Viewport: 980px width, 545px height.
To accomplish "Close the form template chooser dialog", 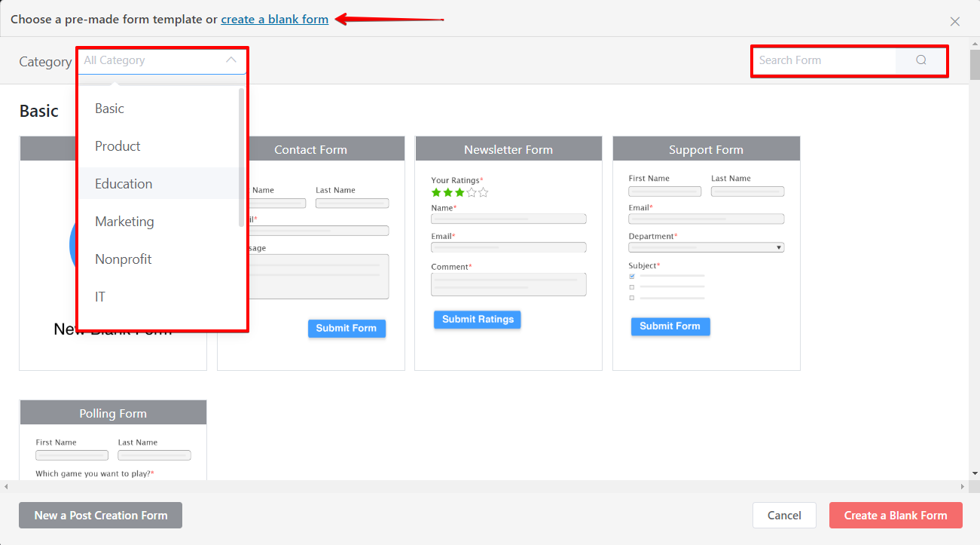I will pyautogui.click(x=954, y=21).
